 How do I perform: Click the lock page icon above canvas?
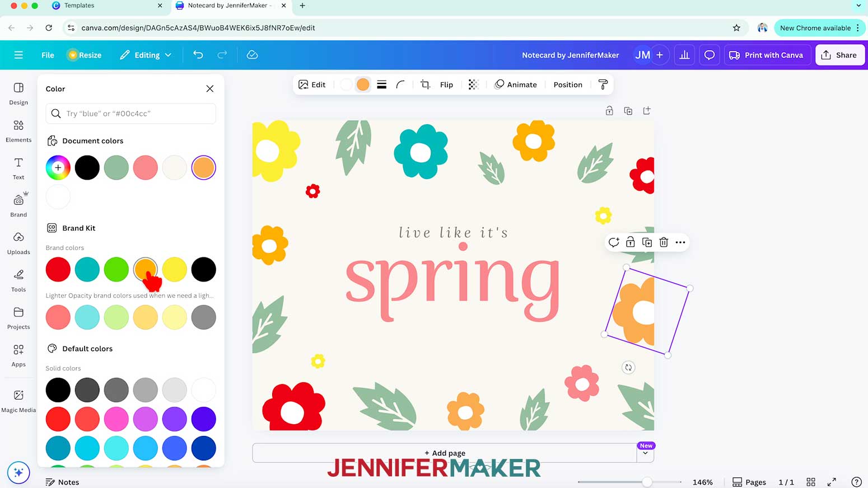(609, 111)
